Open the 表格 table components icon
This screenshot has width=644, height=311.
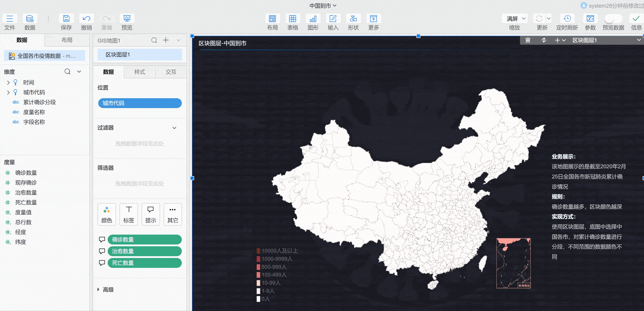293,19
